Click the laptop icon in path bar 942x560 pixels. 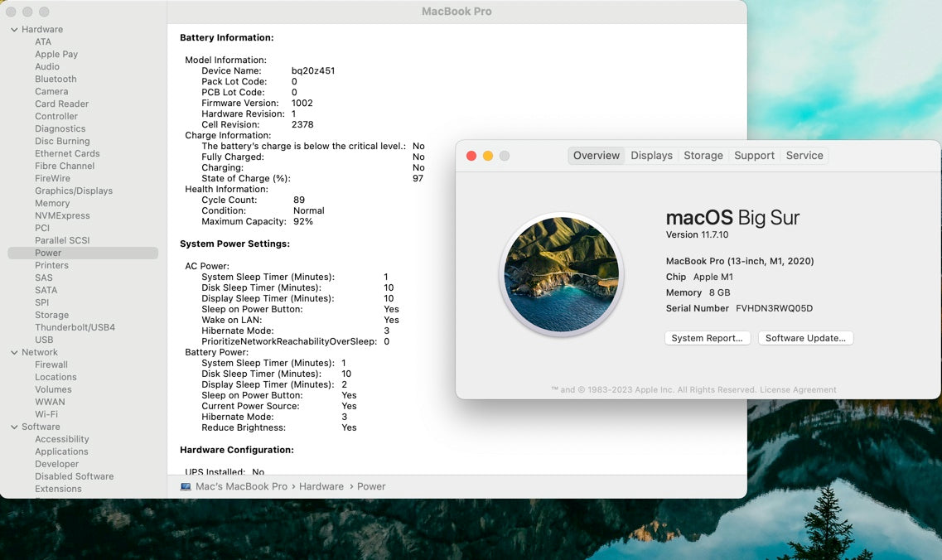point(186,486)
